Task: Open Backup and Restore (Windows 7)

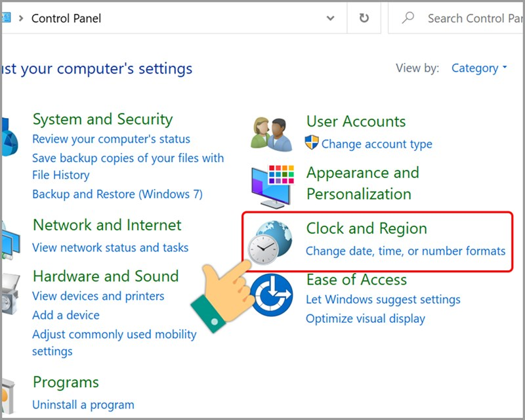Action: pyautogui.click(x=117, y=194)
